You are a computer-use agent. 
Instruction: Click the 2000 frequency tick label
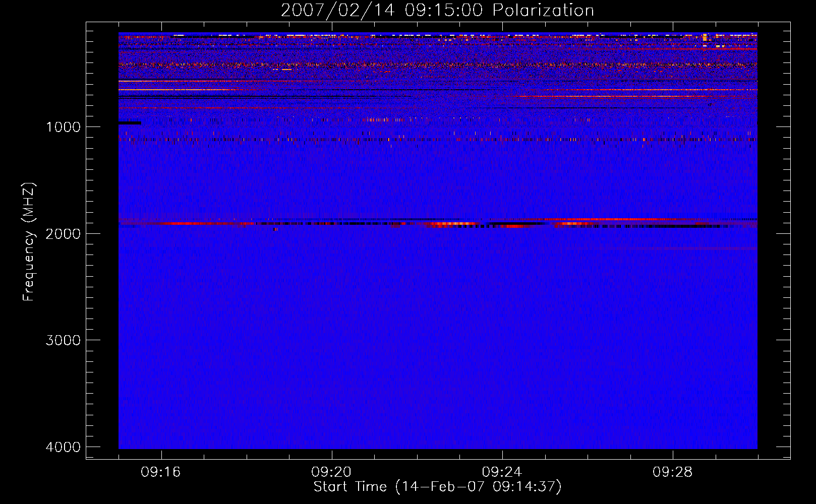click(63, 234)
